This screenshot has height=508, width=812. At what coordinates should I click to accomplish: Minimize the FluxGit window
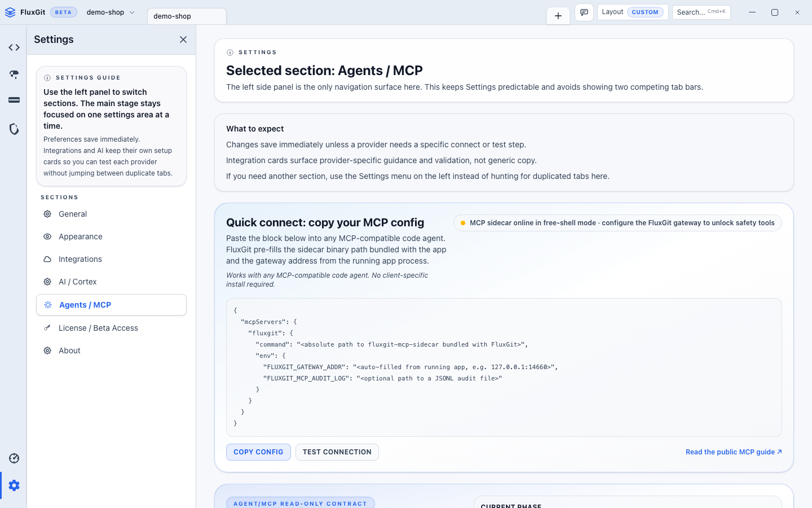(752, 12)
